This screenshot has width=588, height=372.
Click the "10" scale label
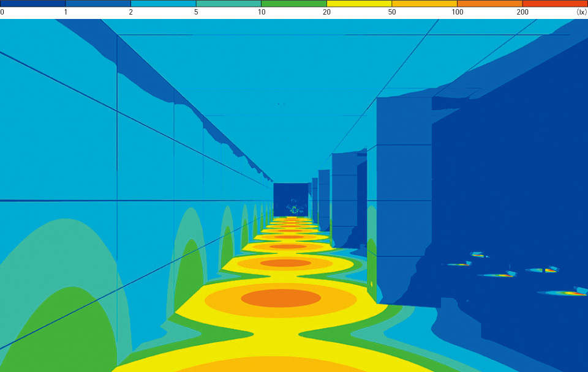(x=262, y=12)
